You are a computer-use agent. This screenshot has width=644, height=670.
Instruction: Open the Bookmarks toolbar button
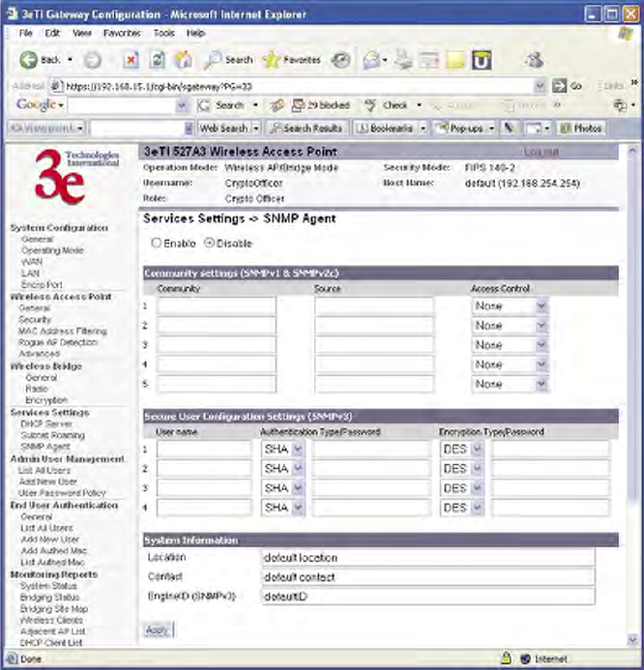coord(385,128)
